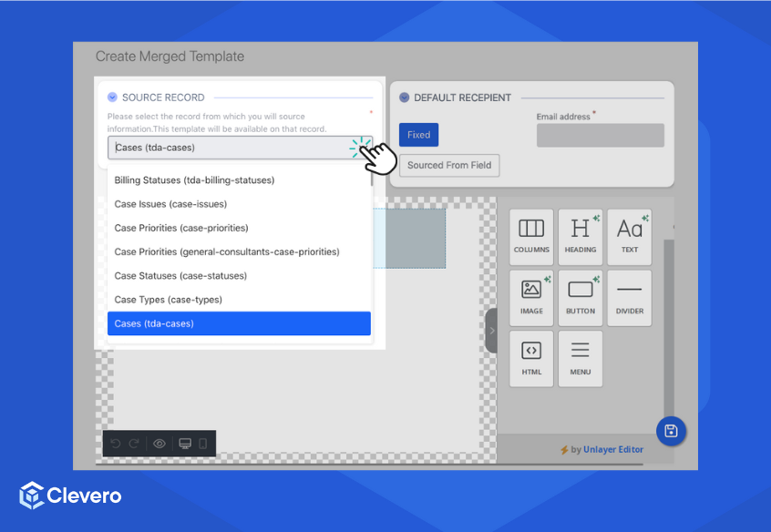Collapse the Source Record section
The height and width of the screenshot is (532, 771).
[112, 97]
